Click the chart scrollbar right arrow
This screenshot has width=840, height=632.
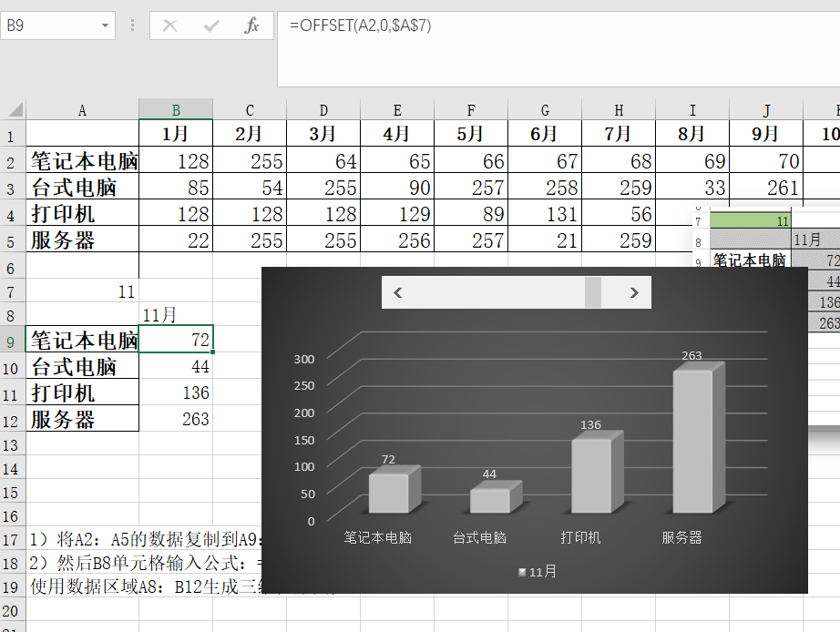coord(634,292)
